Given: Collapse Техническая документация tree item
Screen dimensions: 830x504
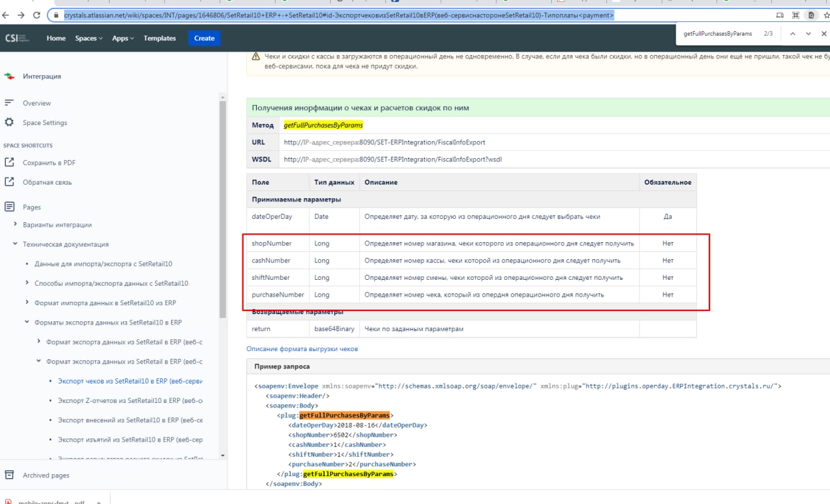Looking at the screenshot, I should tap(16, 244).
